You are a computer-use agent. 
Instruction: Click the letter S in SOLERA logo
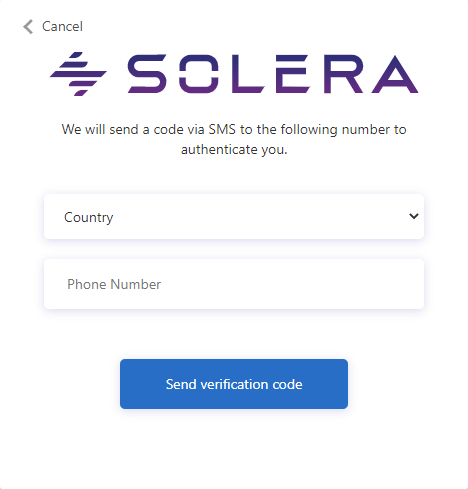click(x=147, y=74)
